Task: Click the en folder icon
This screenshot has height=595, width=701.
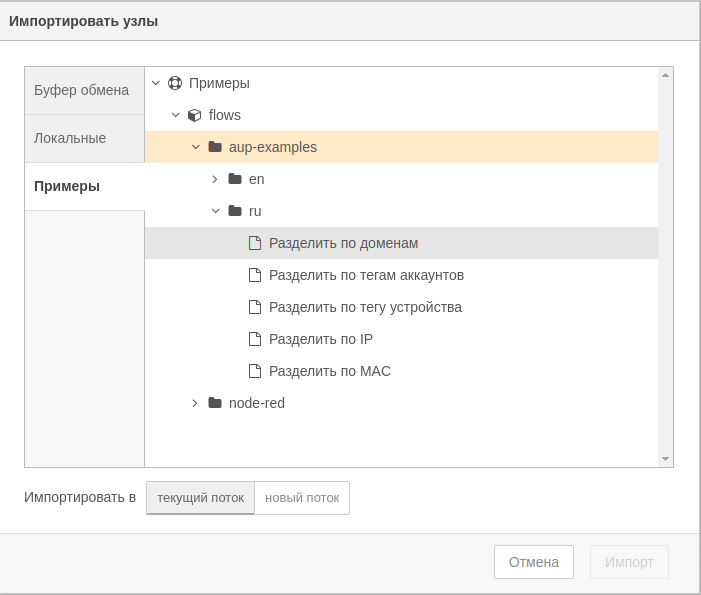Action: coord(235,179)
